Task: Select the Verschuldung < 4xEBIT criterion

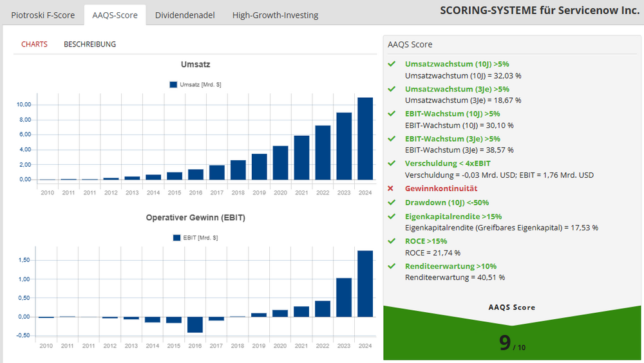Action: (448, 163)
